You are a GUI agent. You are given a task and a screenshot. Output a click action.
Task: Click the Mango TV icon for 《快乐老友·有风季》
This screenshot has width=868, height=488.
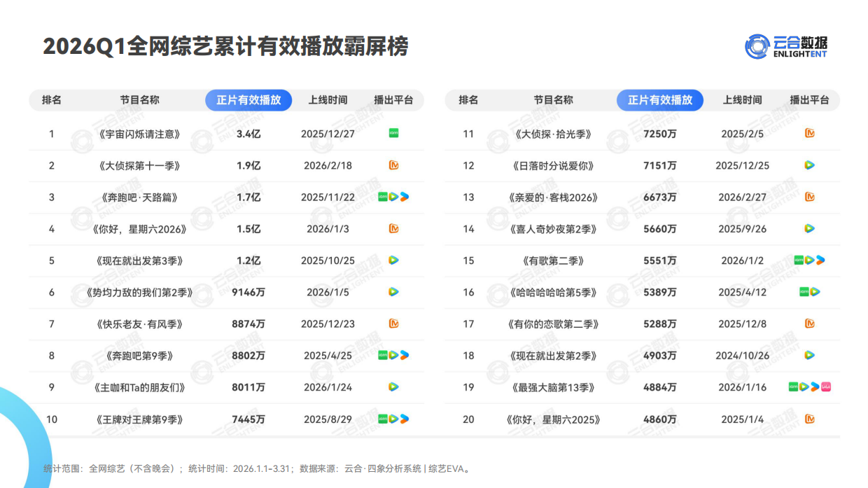click(394, 323)
